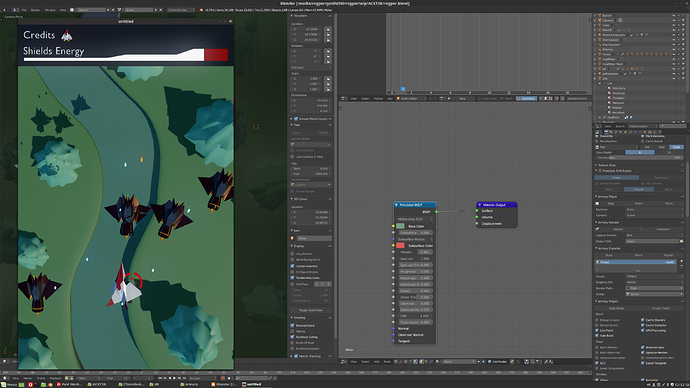This screenshot has width=690, height=388.
Task: Open the dope sheet Key menu
Action: point(389,99)
